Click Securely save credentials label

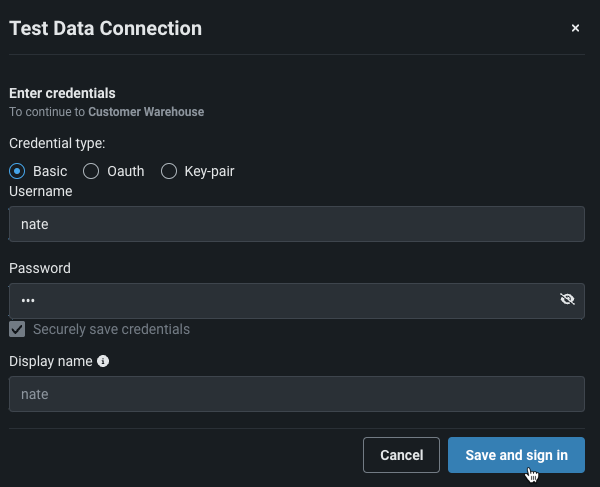(111, 329)
